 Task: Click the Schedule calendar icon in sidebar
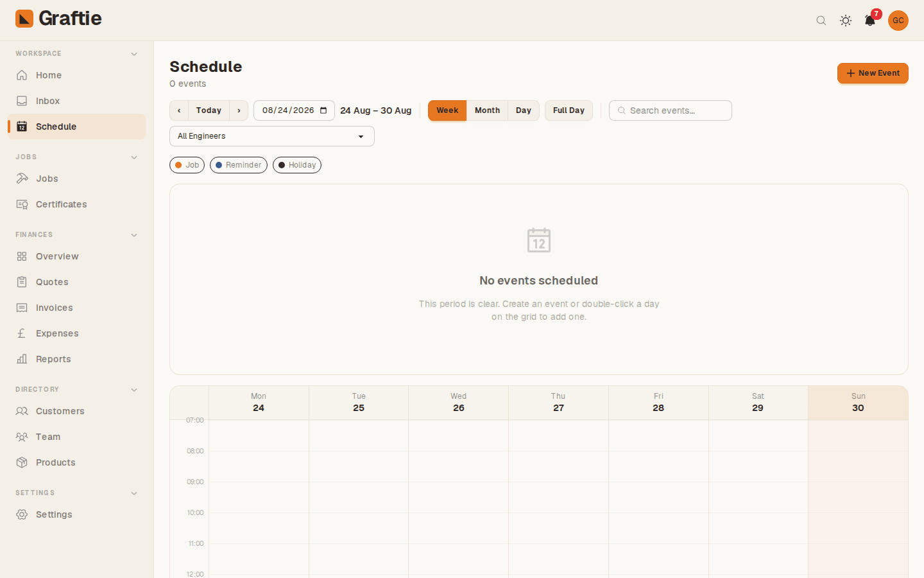[22, 127]
